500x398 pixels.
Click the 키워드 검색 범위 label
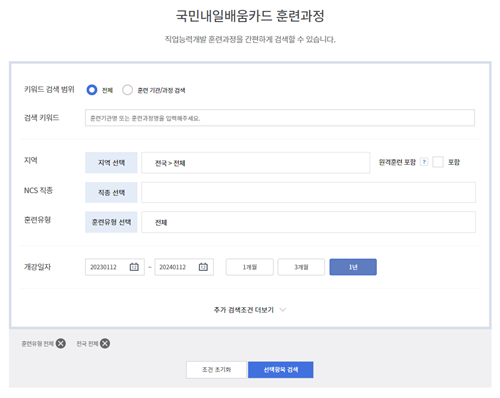tap(49, 89)
